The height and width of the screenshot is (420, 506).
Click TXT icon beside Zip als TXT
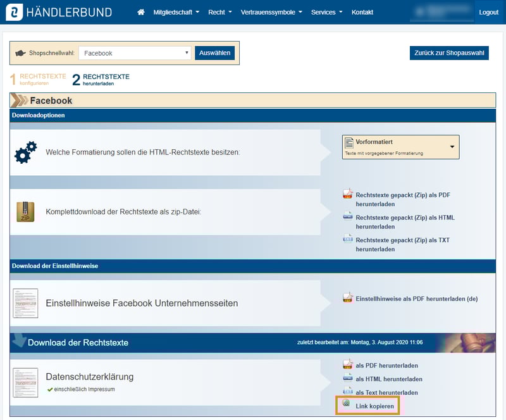(x=347, y=239)
